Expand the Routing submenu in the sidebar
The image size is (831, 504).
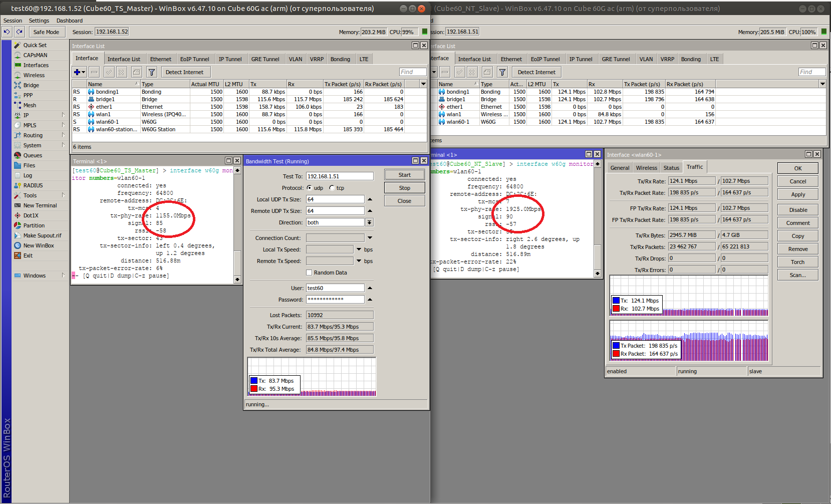(x=63, y=135)
